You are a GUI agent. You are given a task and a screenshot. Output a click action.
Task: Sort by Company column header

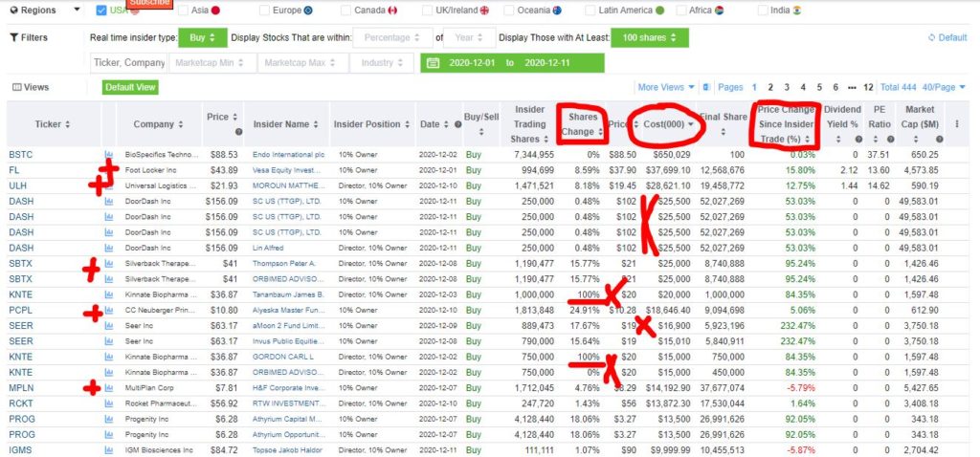pyautogui.click(x=158, y=124)
